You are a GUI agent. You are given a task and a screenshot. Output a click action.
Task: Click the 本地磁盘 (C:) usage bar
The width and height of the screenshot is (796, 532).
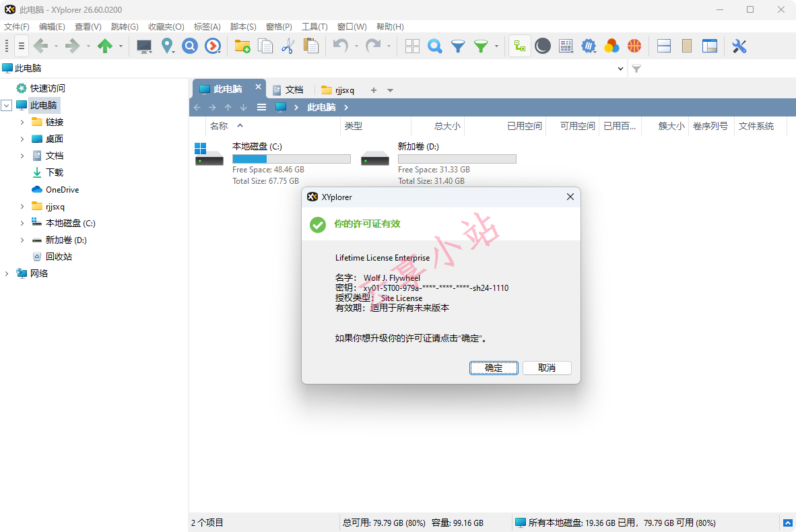(292, 159)
